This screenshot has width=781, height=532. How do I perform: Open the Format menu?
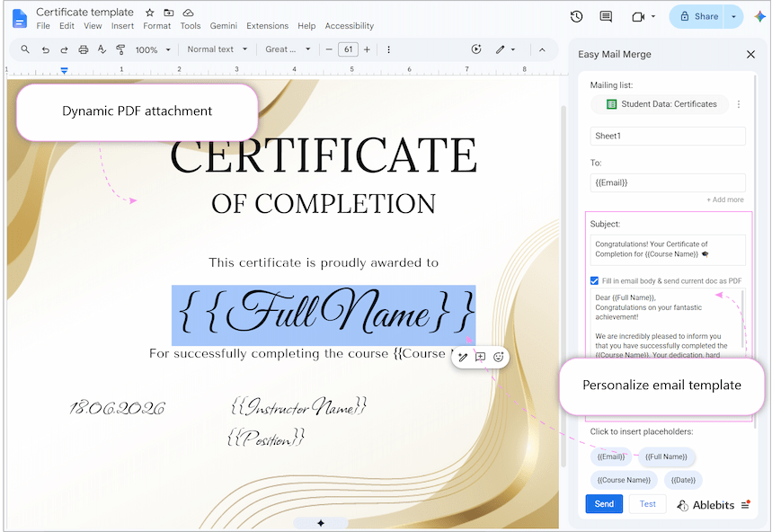point(157,26)
